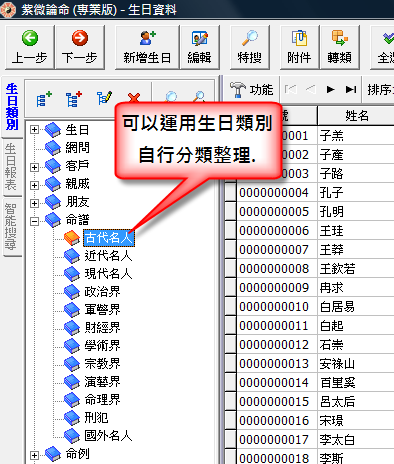Select the 宗教界 category

102,364
